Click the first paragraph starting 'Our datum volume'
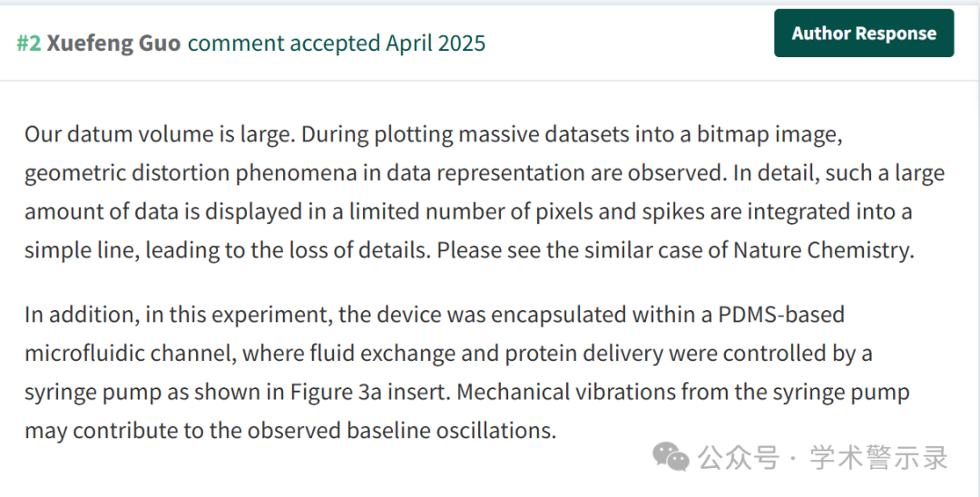The height and width of the screenshot is (497, 980). [485, 192]
